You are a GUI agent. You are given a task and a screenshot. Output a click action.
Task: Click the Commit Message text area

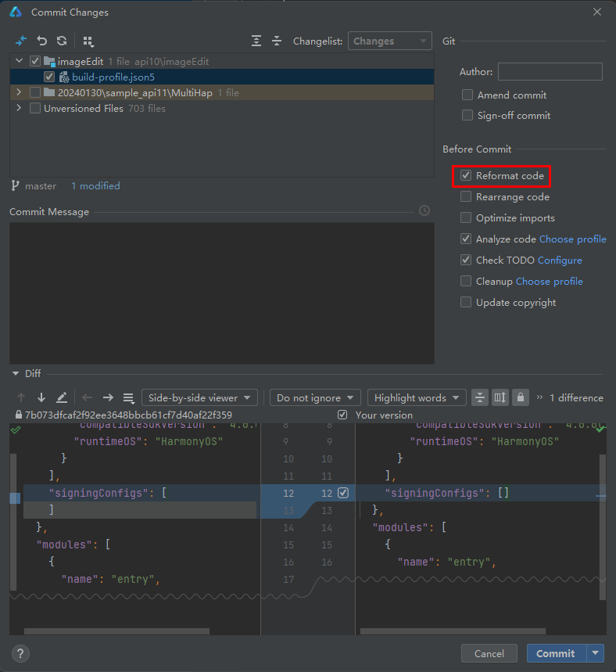coord(221,293)
